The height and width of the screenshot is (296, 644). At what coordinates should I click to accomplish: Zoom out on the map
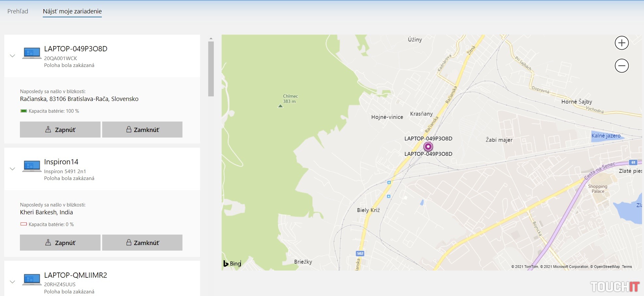pyautogui.click(x=621, y=66)
